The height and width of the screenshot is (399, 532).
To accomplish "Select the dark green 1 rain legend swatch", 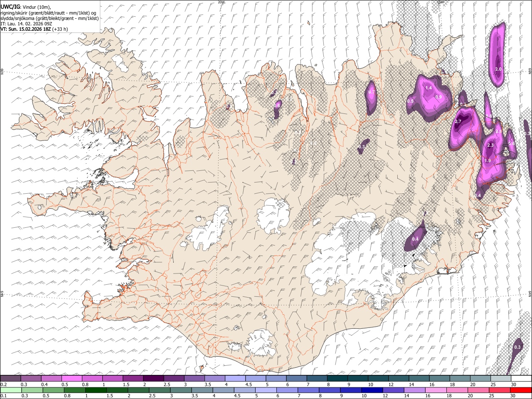I will point(96,390).
